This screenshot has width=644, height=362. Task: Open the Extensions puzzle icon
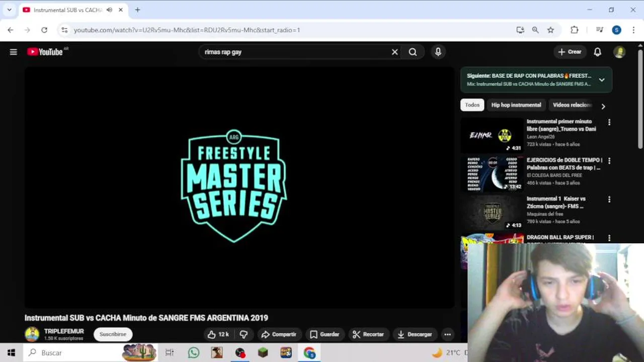(x=575, y=30)
